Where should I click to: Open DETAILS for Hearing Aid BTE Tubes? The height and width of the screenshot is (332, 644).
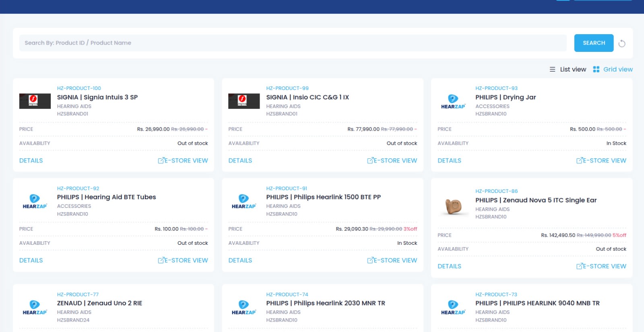(x=31, y=260)
